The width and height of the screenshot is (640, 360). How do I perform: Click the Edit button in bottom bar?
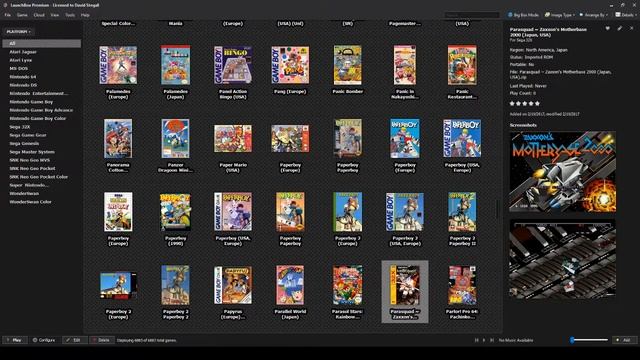pyautogui.click(x=75, y=340)
